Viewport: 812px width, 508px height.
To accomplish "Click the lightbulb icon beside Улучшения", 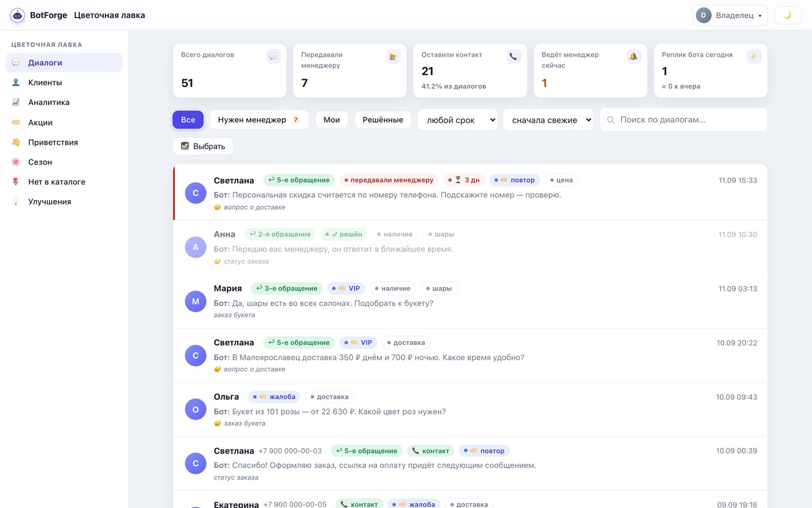I will (x=16, y=202).
